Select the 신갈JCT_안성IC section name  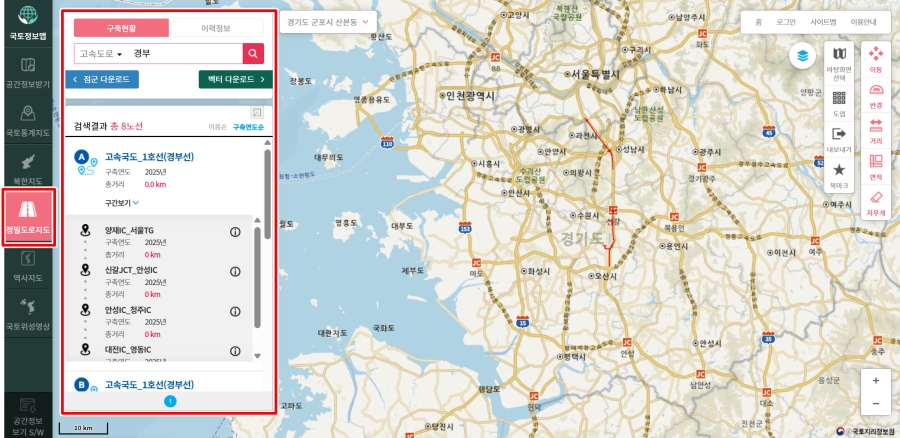coord(131,270)
